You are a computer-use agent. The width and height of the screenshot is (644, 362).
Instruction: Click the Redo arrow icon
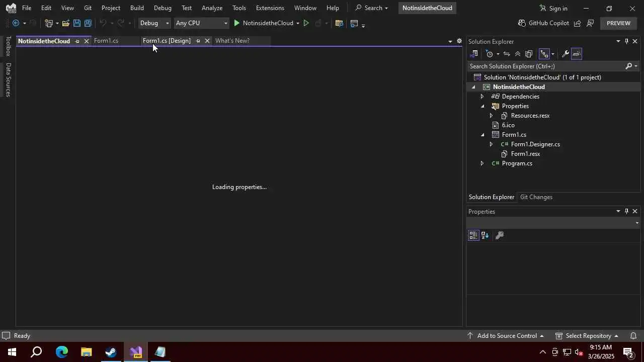tap(121, 23)
